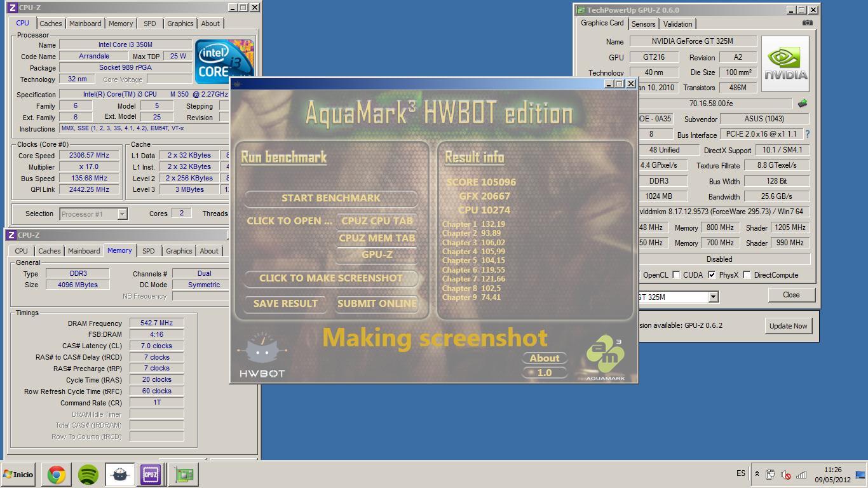The height and width of the screenshot is (488, 868).
Task: Click CLICK TO MAKE SCREENSHOT button
Action: click(x=331, y=278)
